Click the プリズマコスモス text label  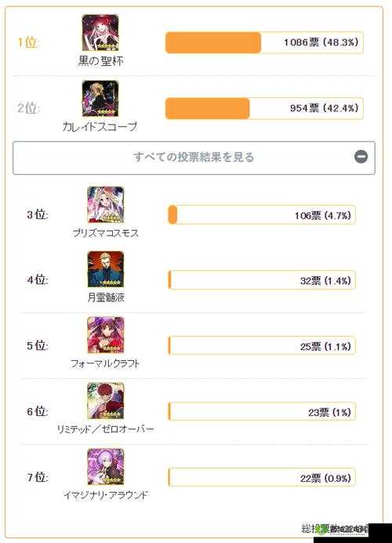pos(106,233)
